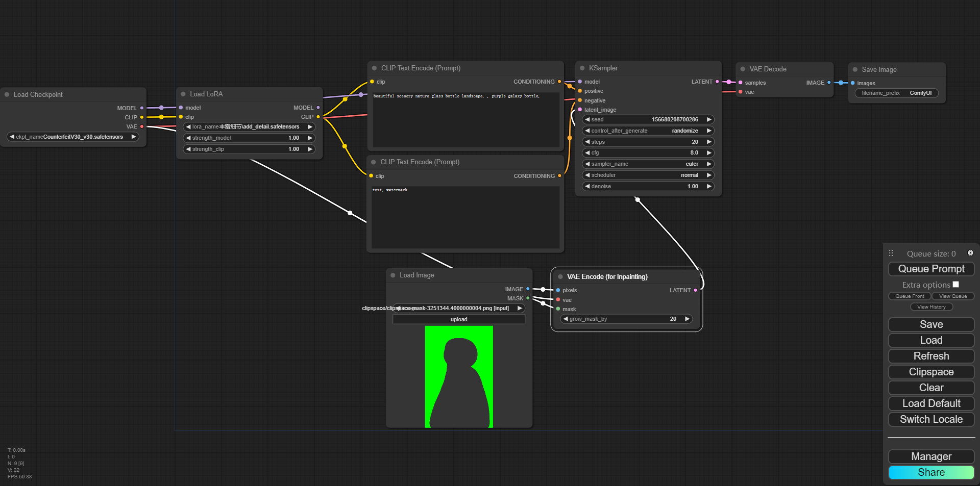Click Switch Locale
The image size is (980, 486).
pos(931,419)
